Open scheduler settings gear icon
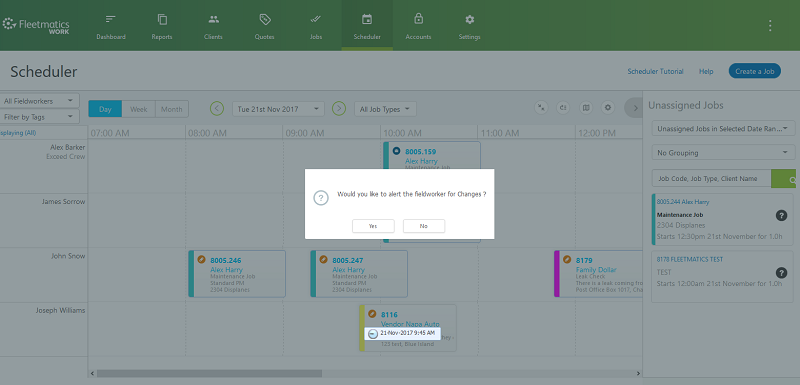 point(607,108)
